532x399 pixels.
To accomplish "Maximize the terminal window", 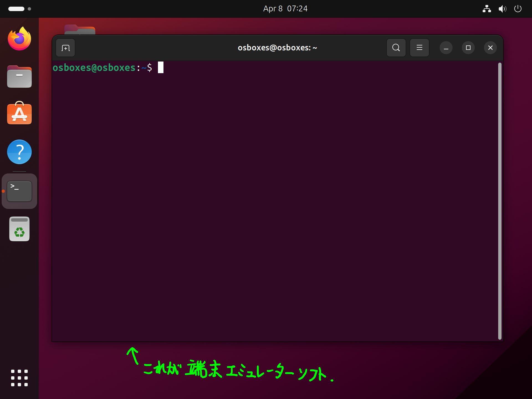I will click(468, 48).
